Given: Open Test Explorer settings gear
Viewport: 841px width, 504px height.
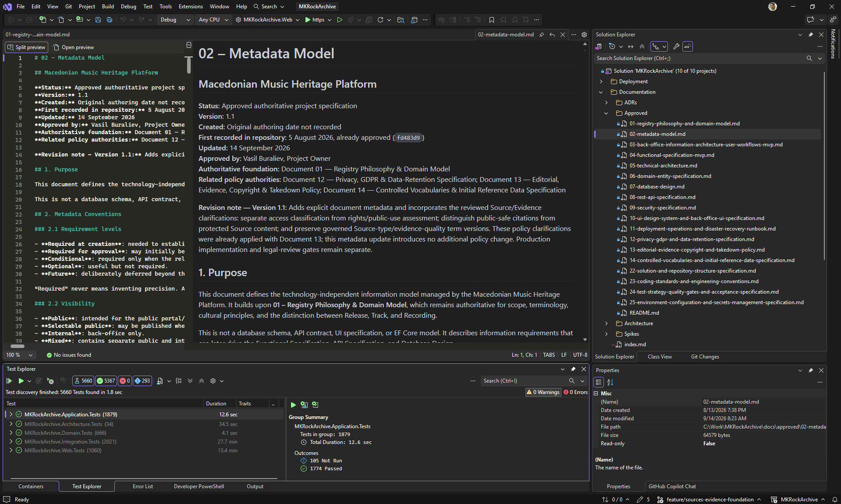Looking at the screenshot, I should 213,381.
